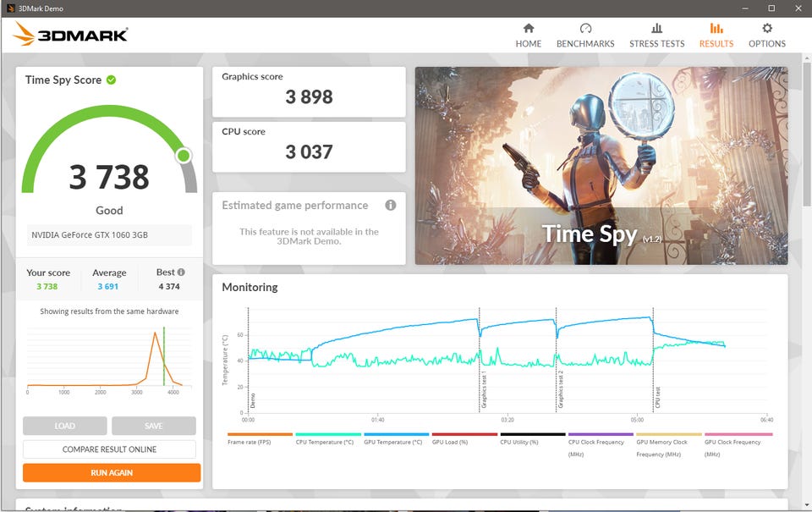Image resolution: width=812 pixels, height=512 pixels.
Task: Toggle the CPU Utility (%) legend series
Action: tap(533, 439)
